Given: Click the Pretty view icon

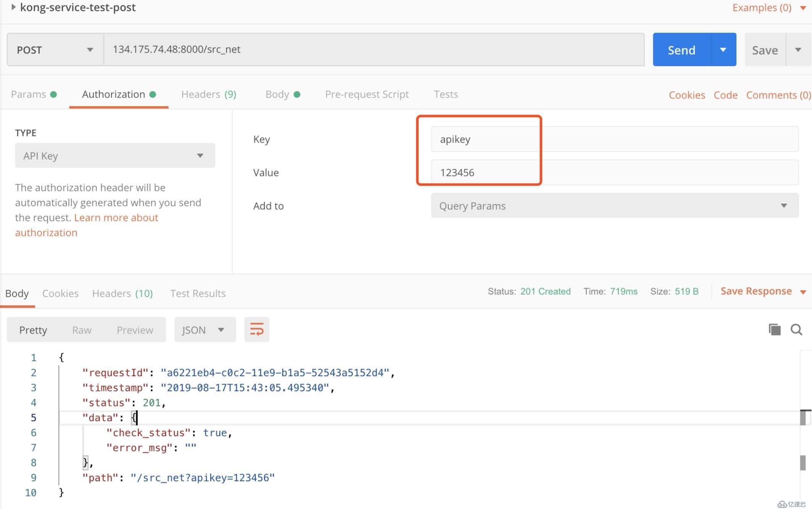Looking at the screenshot, I should click(x=33, y=330).
